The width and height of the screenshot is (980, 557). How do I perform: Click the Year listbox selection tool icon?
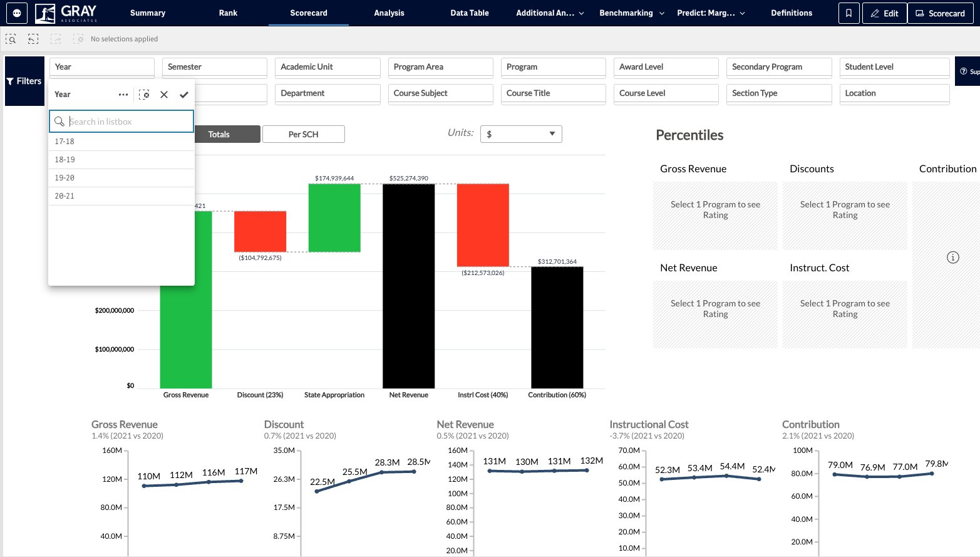[144, 95]
